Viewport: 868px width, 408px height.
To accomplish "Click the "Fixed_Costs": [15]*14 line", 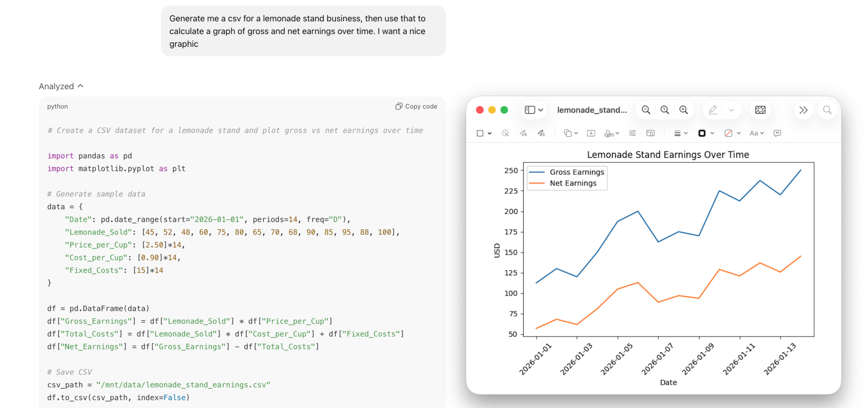I will coord(114,270).
